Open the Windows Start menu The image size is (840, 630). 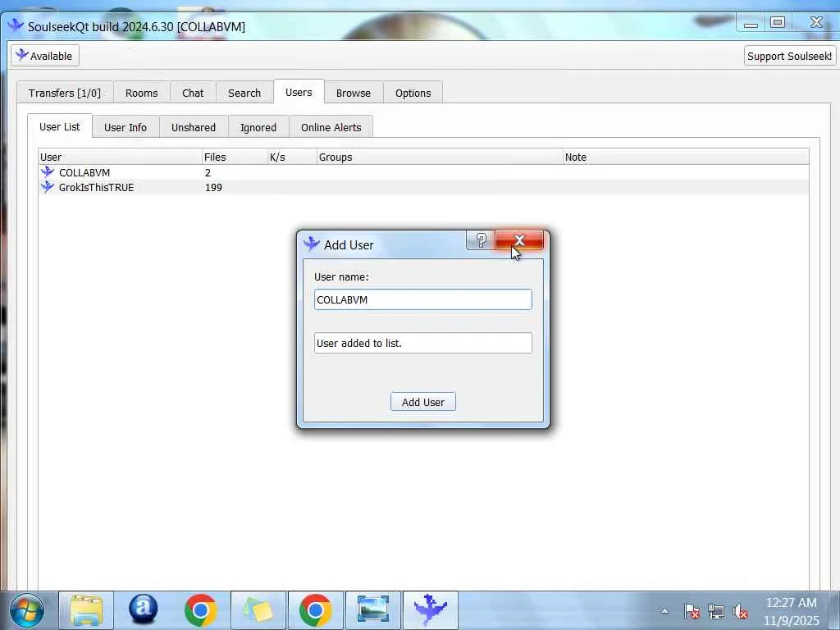tap(27, 610)
